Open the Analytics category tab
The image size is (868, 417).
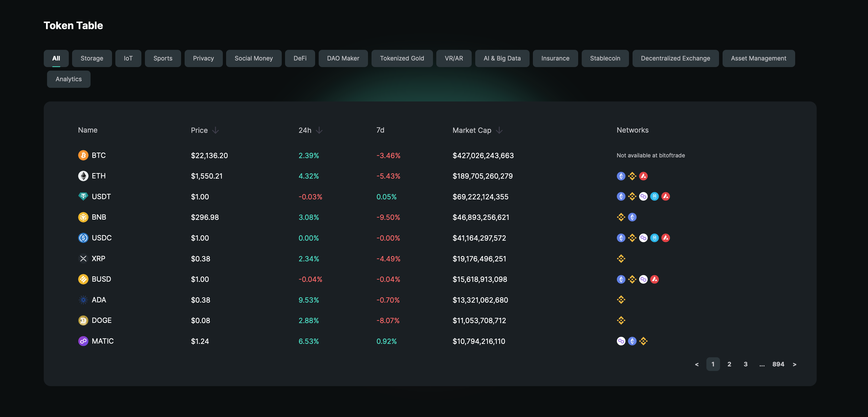click(68, 79)
